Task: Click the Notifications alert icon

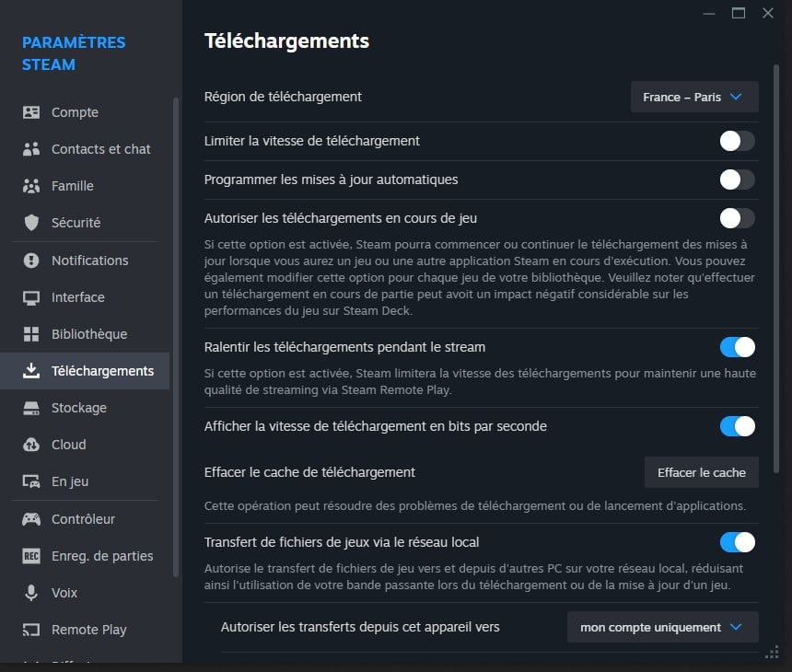Action: click(31, 261)
